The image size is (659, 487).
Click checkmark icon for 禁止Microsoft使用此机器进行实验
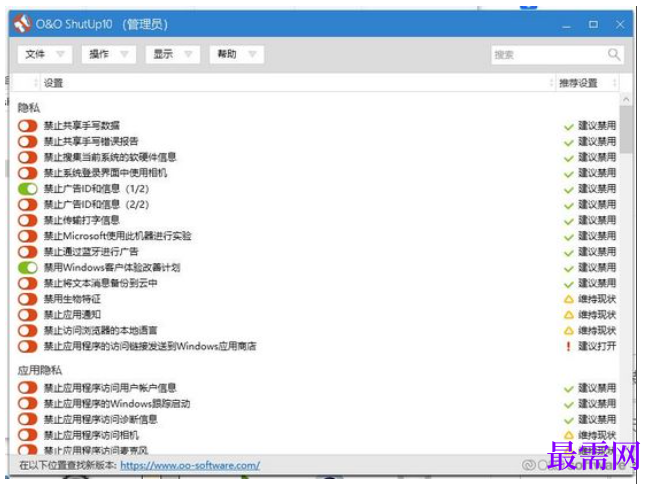pyautogui.click(x=569, y=237)
